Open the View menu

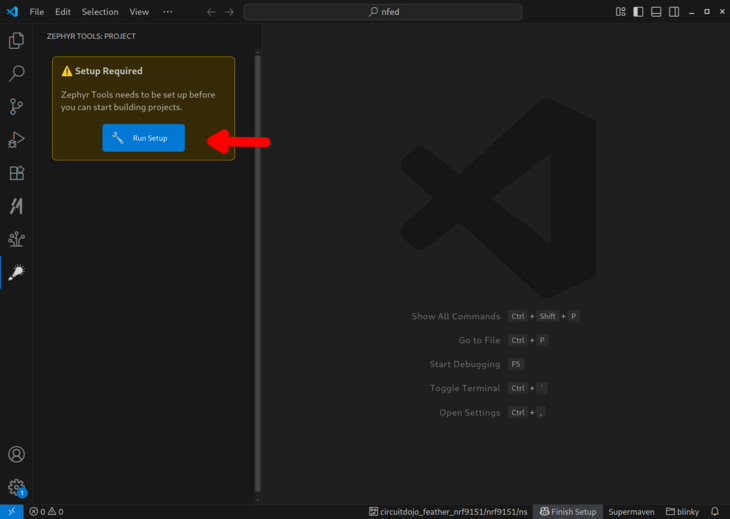tap(139, 12)
